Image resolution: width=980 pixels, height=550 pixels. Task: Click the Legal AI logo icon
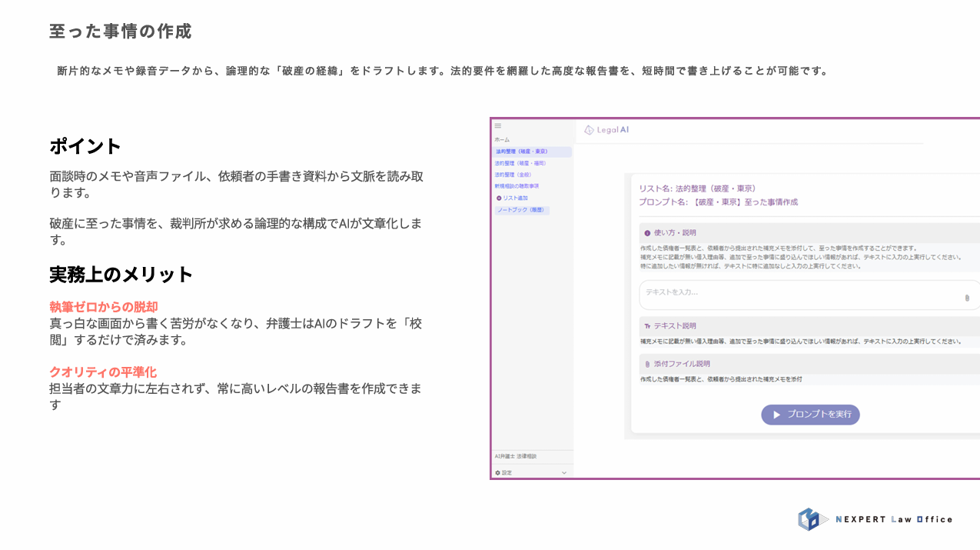pyautogui.click(x=588, y=129)
